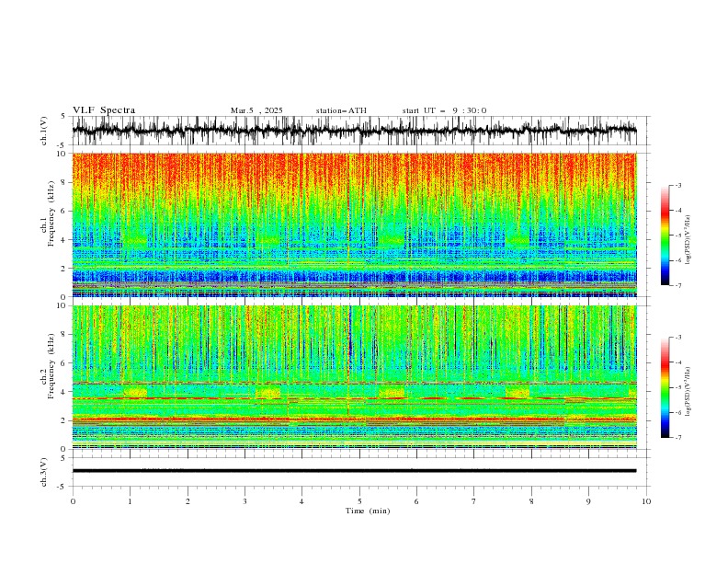Click the ch.3 voltage waveform trace
This screenshot has height=563, width=728.
[x=354, y=471]
